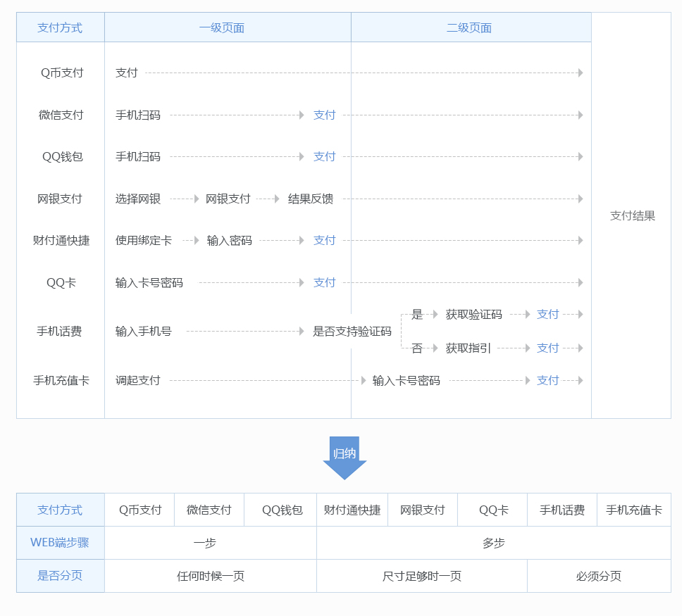
Task: Click the 结果反馈 step
Action: [311, 199]
